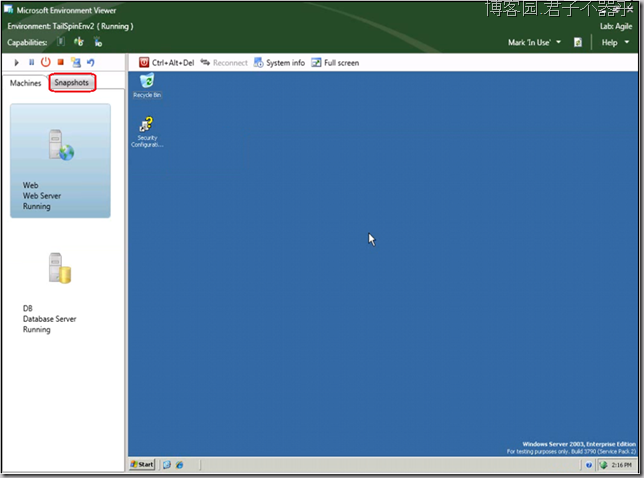
Task: Click the show desktop quick launch icon
Action: tap(167, 465)
